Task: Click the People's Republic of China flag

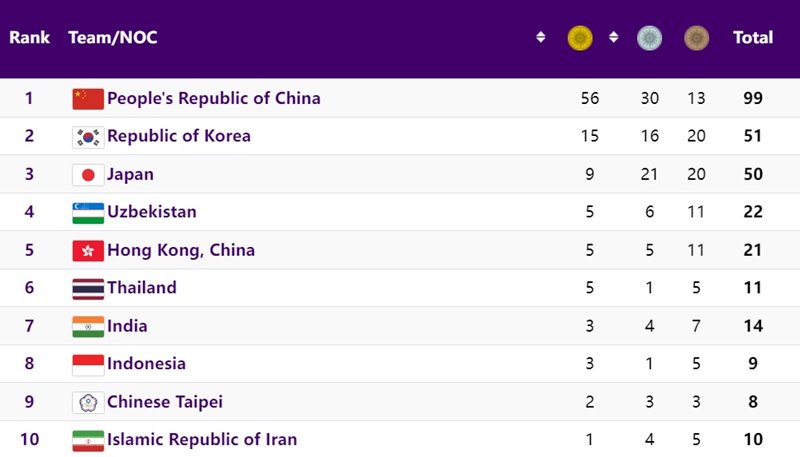Action: 88,98
